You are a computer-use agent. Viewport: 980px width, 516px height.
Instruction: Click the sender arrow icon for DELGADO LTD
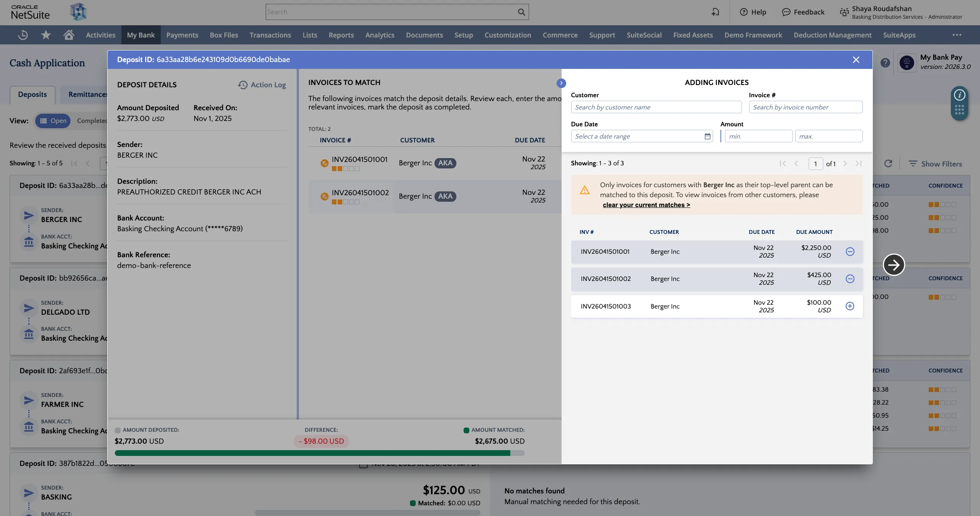(29, 308)
